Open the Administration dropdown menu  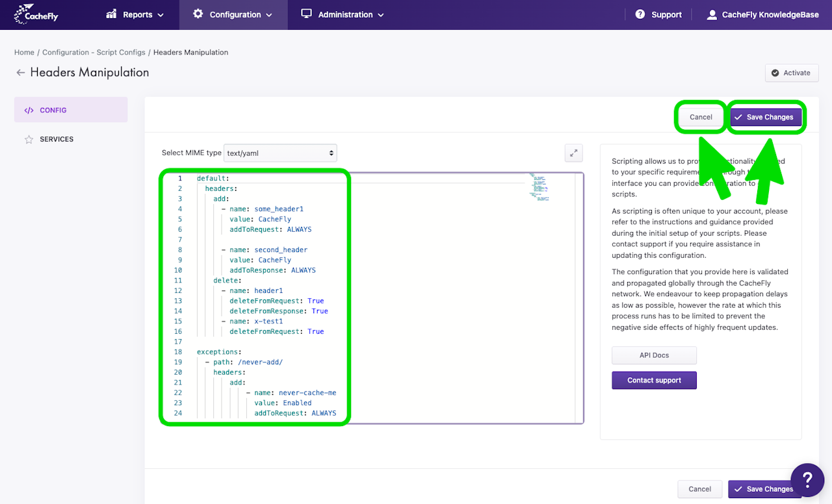(343, 14)
